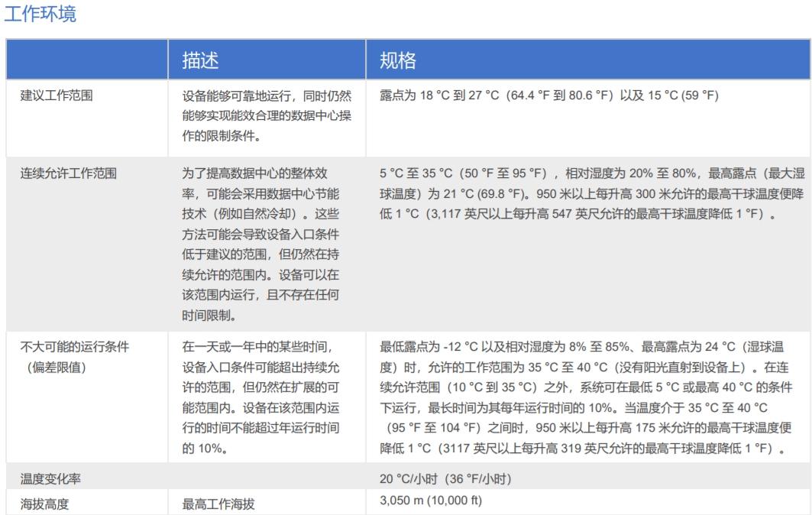Click the 描述 column header
Screen dimensions: 812x515
200,61
